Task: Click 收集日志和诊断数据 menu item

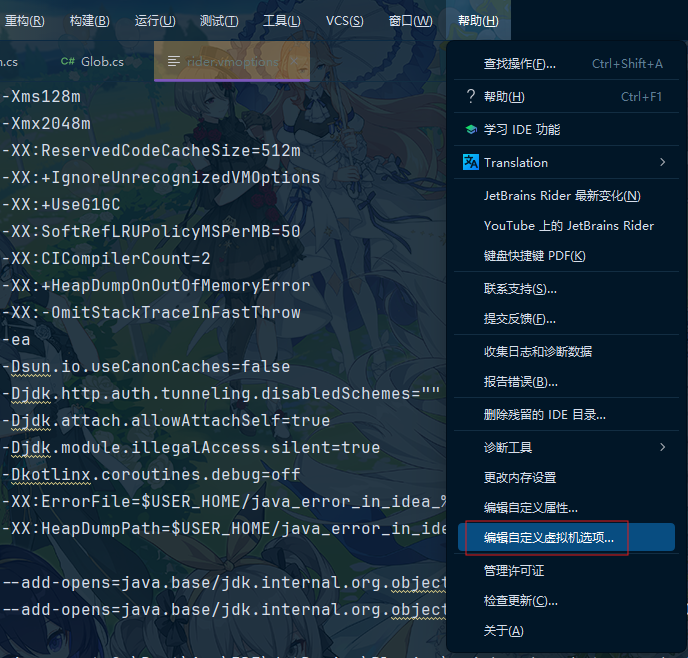Action: point(537,351)
